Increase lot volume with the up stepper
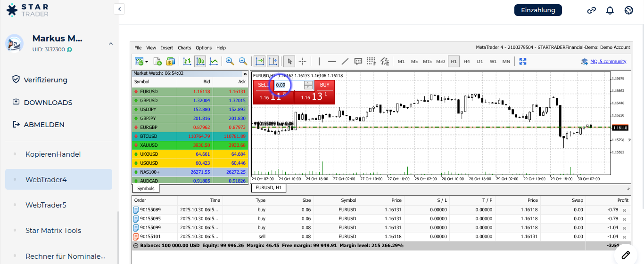 point(308,83)
